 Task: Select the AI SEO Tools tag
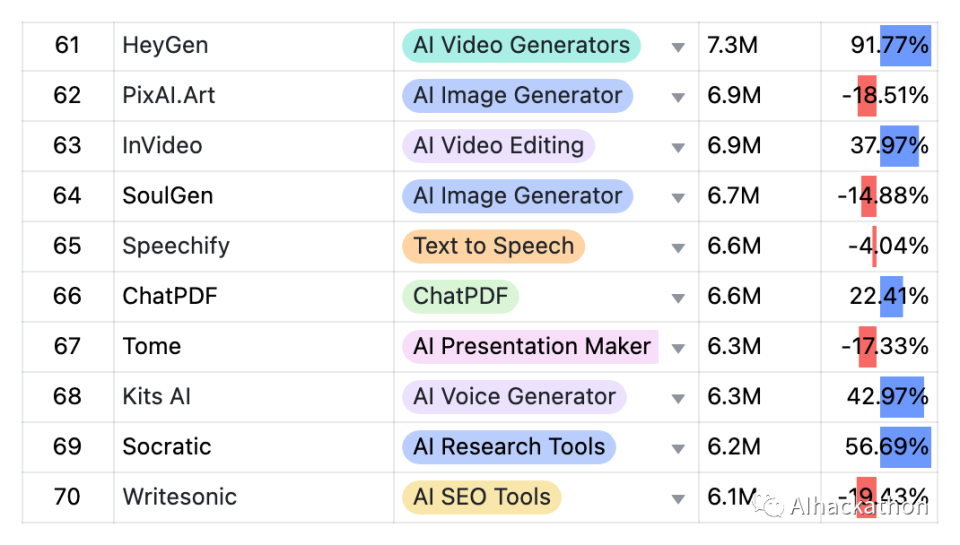pos(481,497)
